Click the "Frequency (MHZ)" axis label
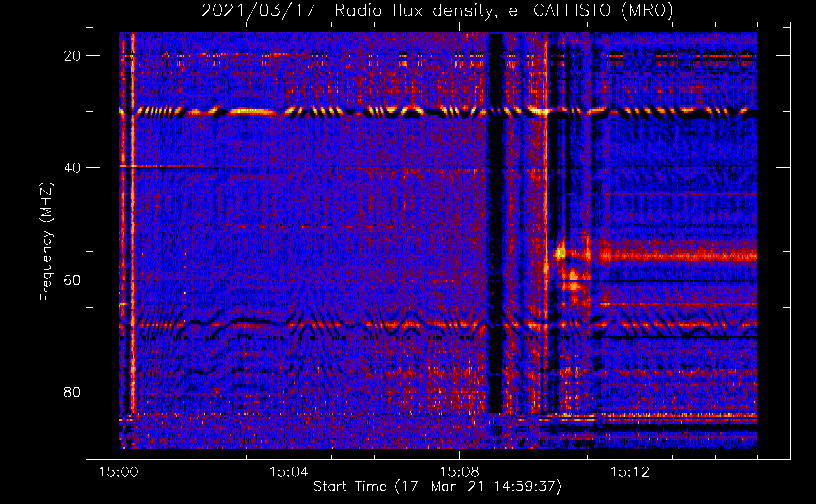This screenshot has width=816, height=504. [x=46, y=241]
